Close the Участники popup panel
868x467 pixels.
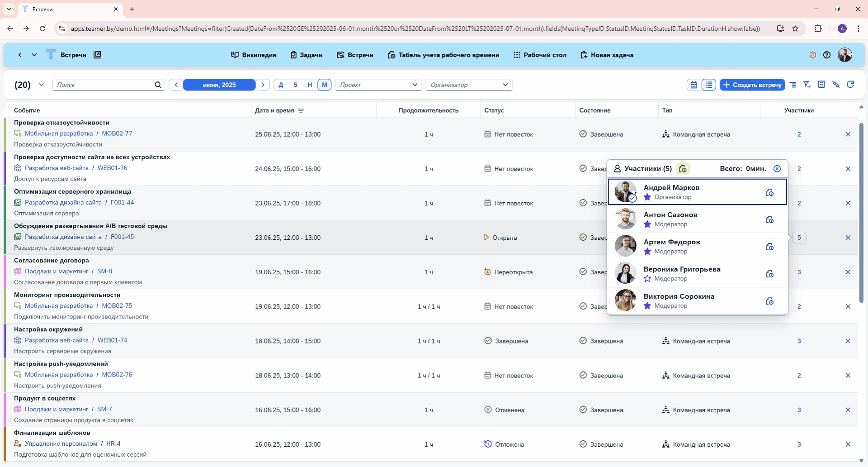777,169
